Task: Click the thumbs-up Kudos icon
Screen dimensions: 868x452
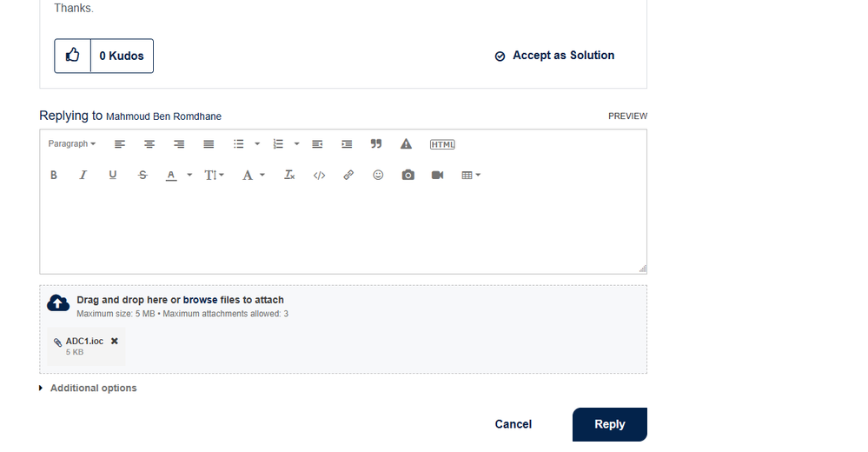Action: point(73,56)
